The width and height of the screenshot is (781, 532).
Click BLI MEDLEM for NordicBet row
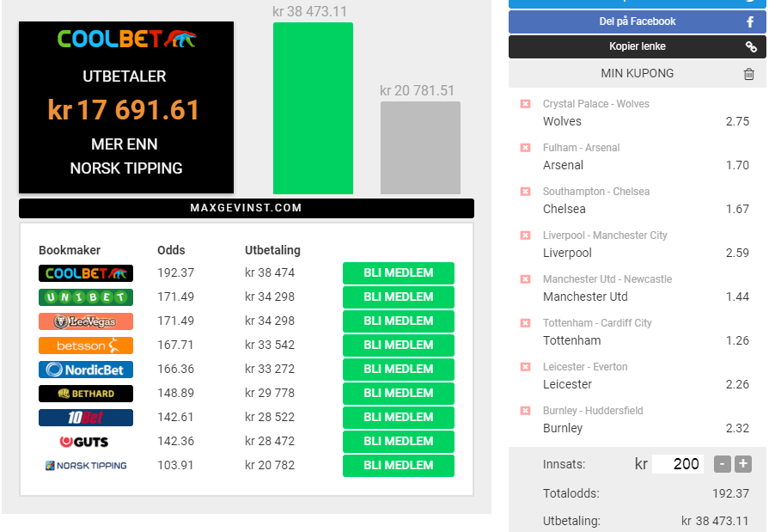tap(399, 369)
